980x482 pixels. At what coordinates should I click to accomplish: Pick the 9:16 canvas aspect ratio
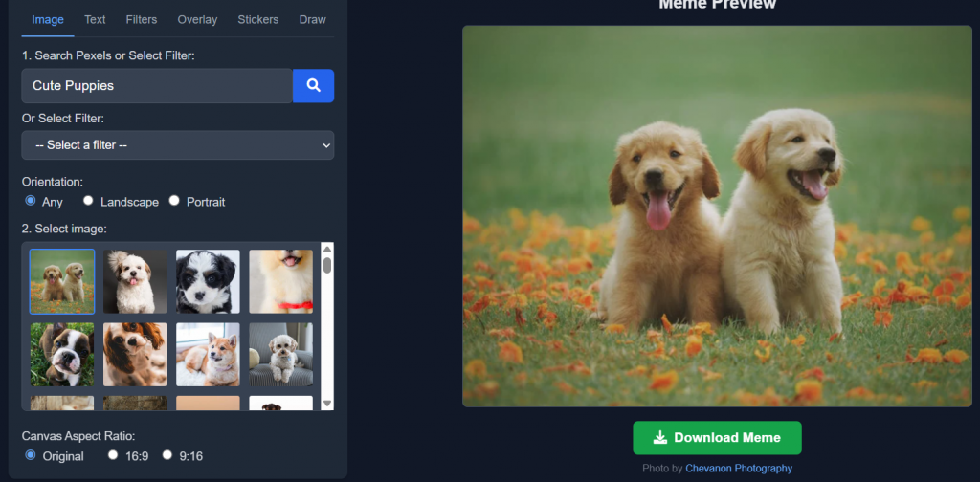click(x=167, y=455)
